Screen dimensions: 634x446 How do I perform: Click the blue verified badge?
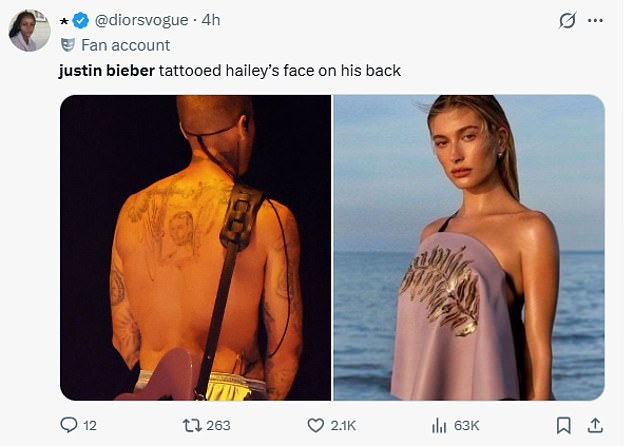pyautogui.click(x=81, y=20)
